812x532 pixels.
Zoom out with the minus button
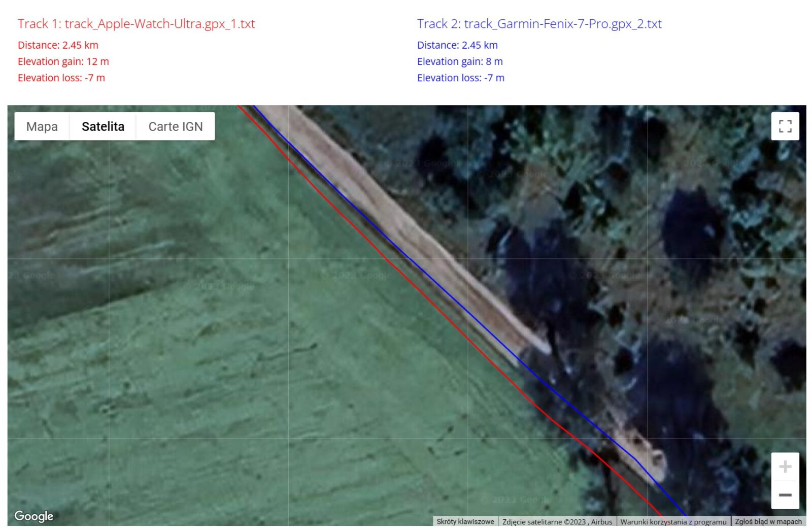[785, 495]
